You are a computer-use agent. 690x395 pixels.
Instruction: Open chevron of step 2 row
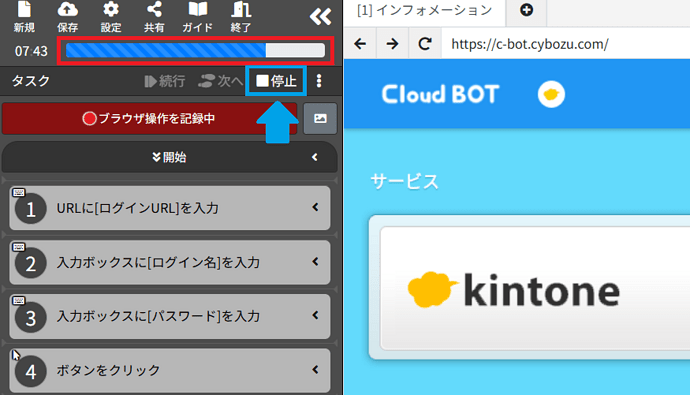[x=316, y=262]
